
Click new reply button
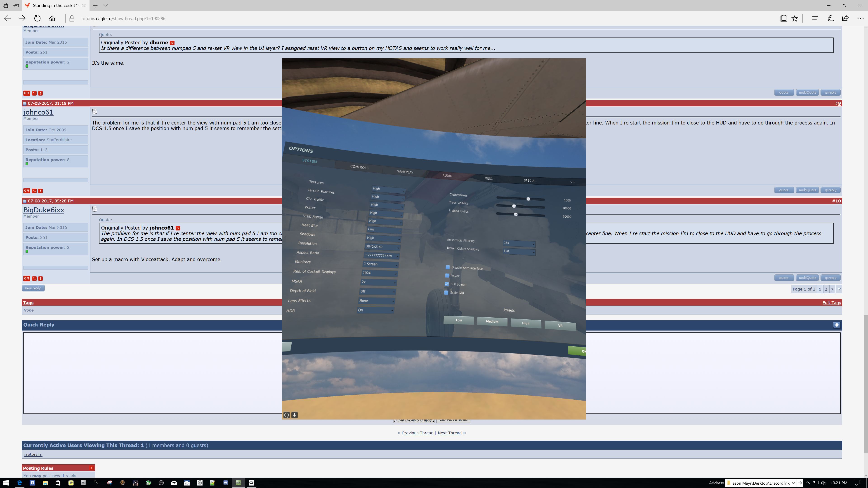pos(33,288)
